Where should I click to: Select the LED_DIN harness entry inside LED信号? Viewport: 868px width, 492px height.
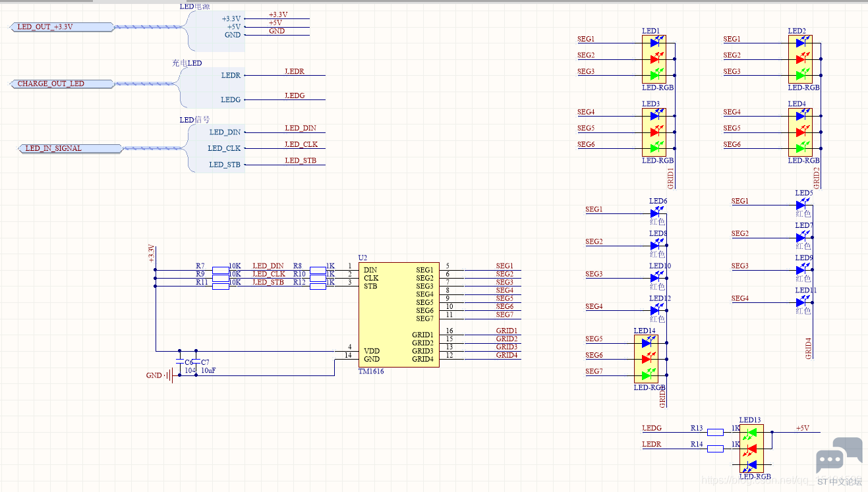pos(225,132)
